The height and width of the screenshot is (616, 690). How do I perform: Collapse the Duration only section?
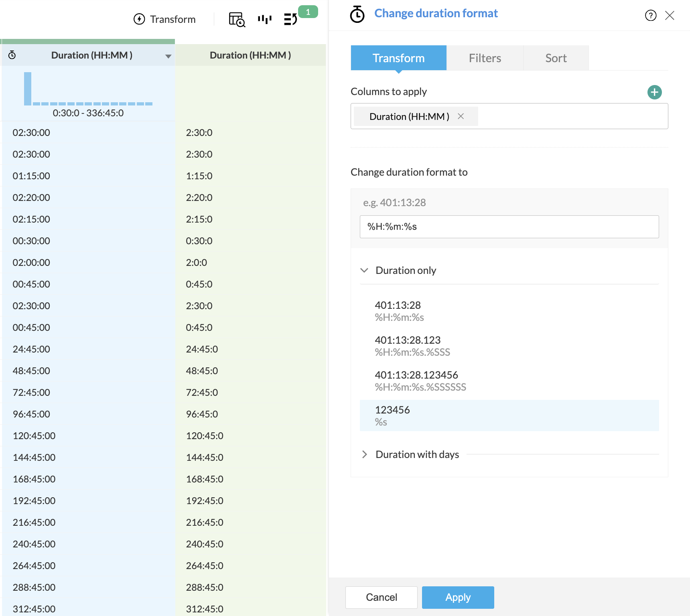(x=364, y=270)
